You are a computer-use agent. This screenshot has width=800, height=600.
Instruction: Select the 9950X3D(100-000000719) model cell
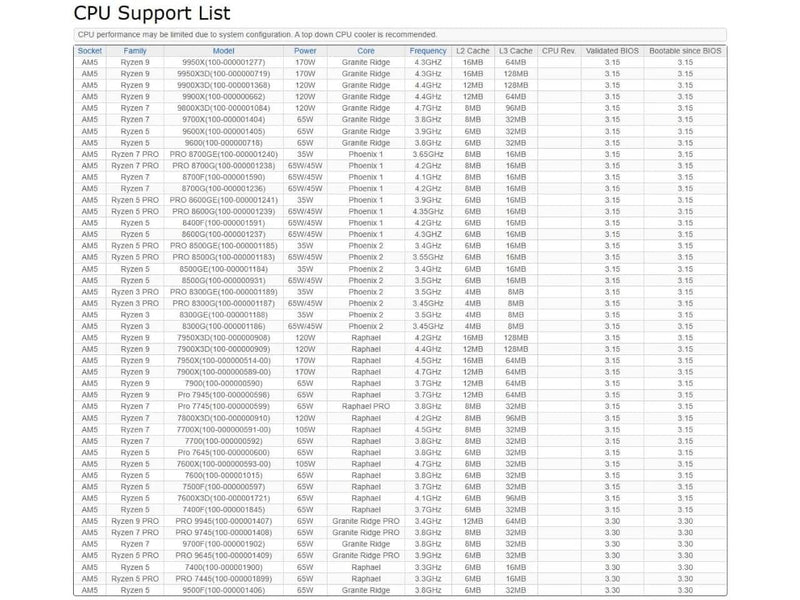pyautogui.click(x=223, y=74)
